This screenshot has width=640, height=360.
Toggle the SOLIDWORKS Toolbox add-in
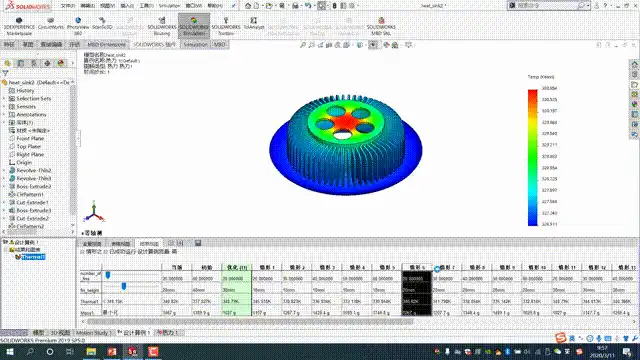[x=226, y=26]
